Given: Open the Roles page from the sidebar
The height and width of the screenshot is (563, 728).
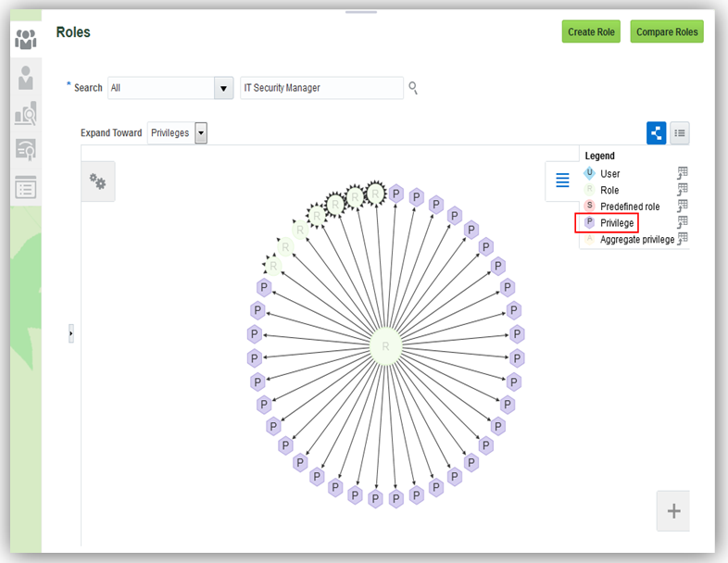Looking at the screenshot, I should 26,39.
